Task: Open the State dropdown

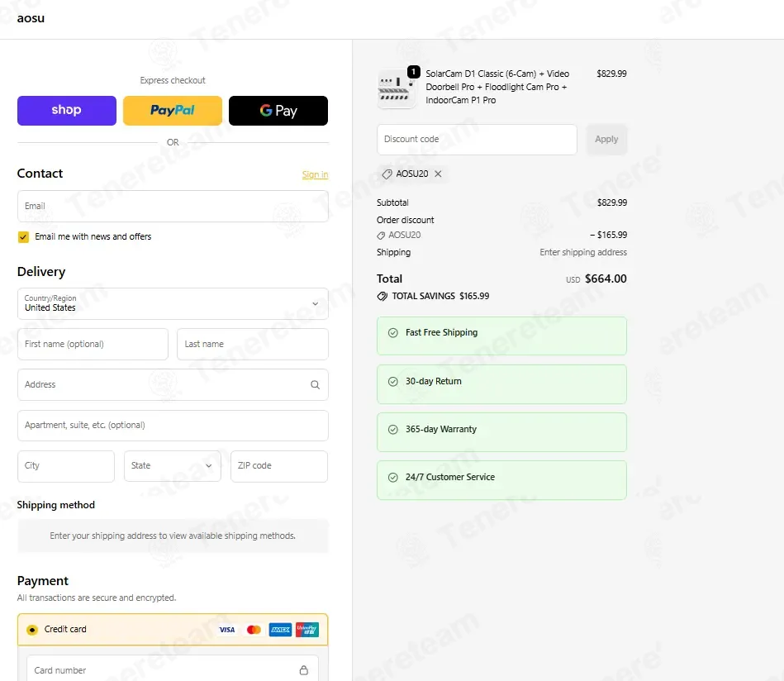Action: [x=173, y=466]
